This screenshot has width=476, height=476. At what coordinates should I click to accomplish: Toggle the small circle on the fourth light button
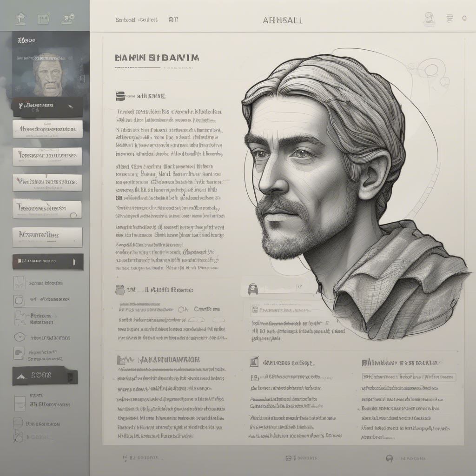(73, 215)
